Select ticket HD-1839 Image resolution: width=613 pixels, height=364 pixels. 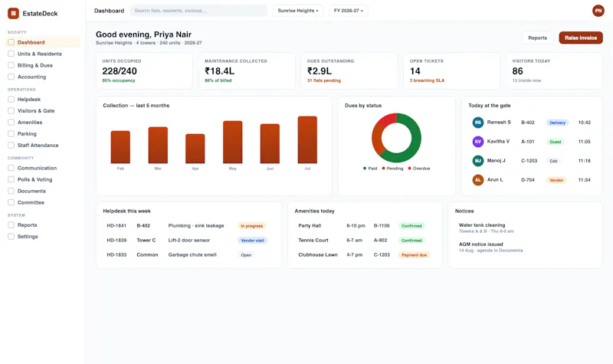coord(188,240)
